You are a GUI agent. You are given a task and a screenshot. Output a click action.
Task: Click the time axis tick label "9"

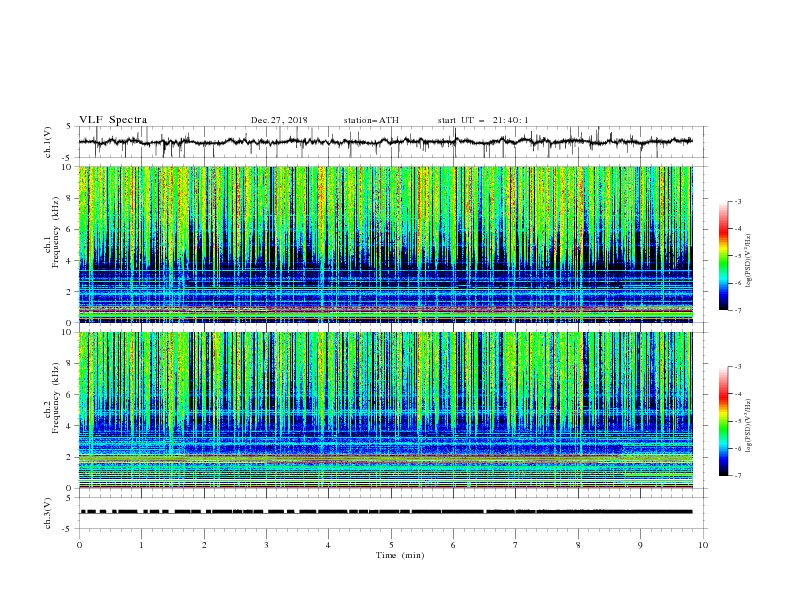coord(640,545)
